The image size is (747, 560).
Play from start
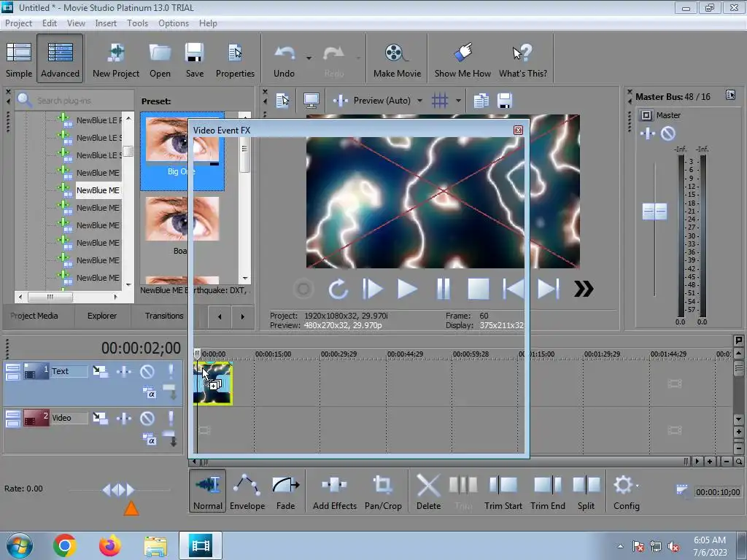click(x=372, y=289)
